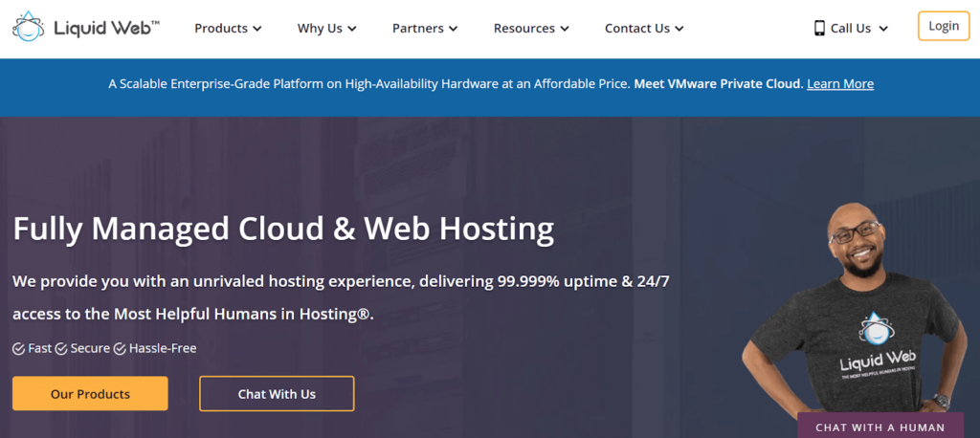Open the Contact Us menu

(x=644, y=28)
